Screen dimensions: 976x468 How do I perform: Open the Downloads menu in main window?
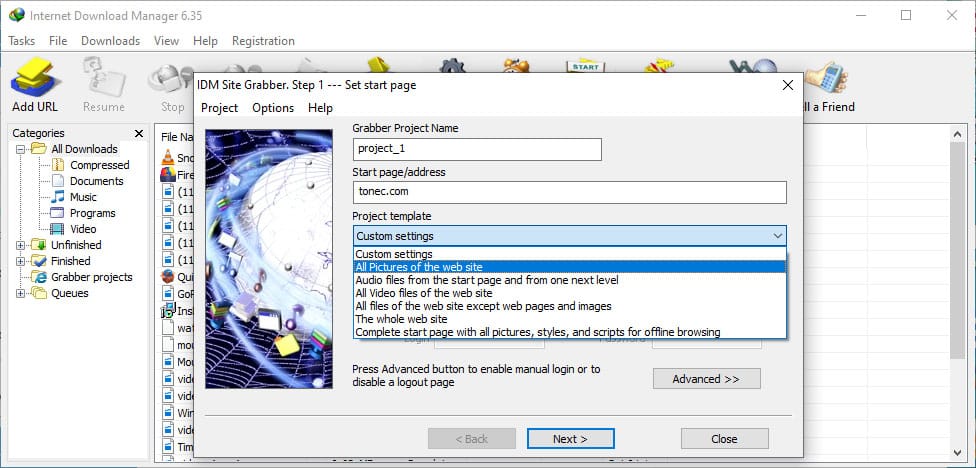110,41
